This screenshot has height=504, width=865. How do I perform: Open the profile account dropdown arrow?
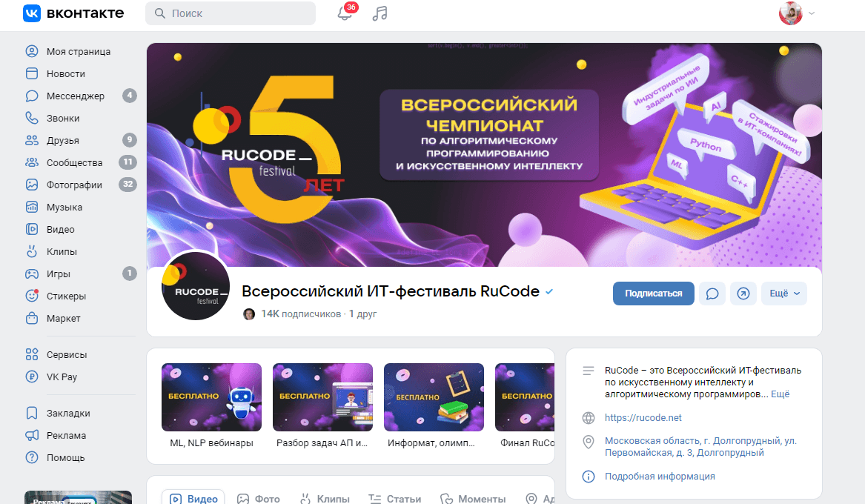(812, 13)
